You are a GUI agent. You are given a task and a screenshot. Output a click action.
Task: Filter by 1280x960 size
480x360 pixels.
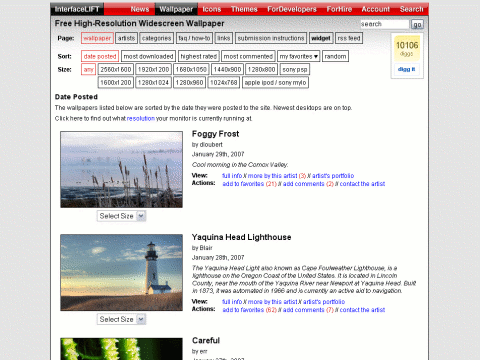(x=189, y=82)
